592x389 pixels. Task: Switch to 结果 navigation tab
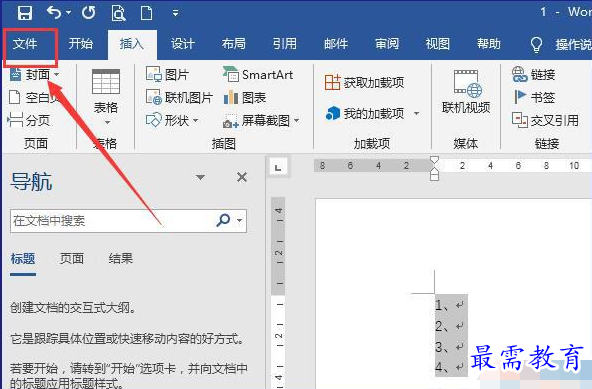coord(121,259)
